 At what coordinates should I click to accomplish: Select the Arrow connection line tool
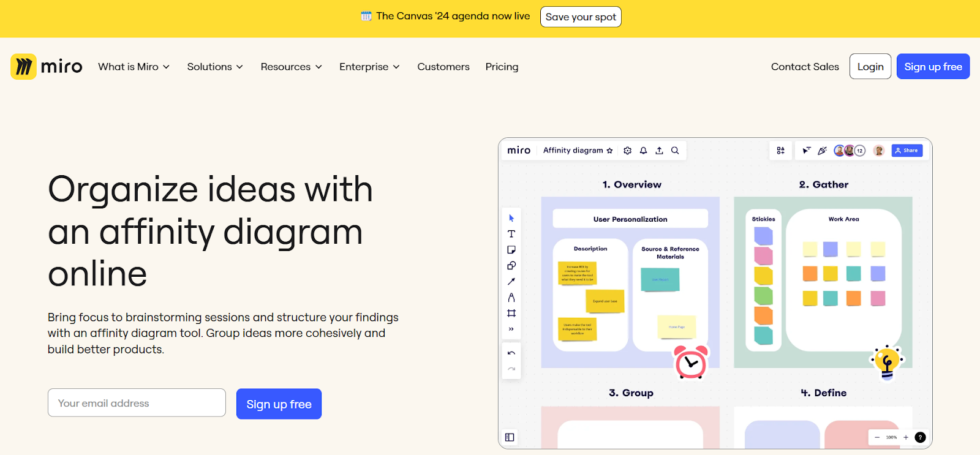click(x=511, y=282)
